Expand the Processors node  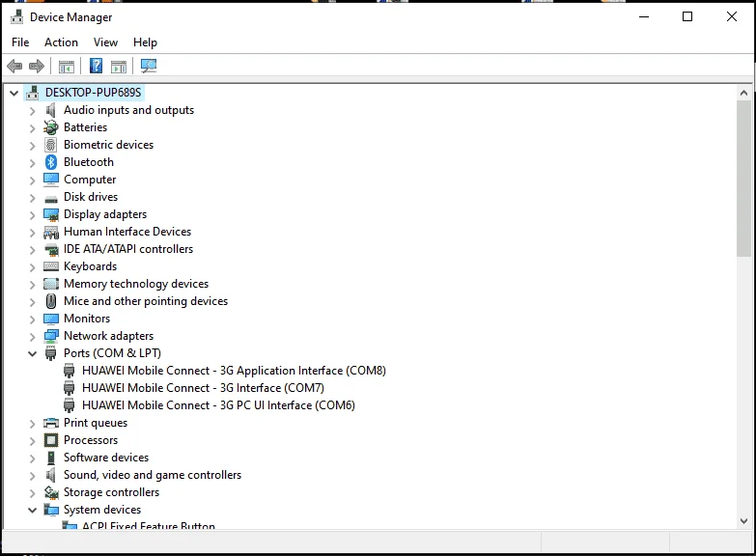tap(32, 441)
